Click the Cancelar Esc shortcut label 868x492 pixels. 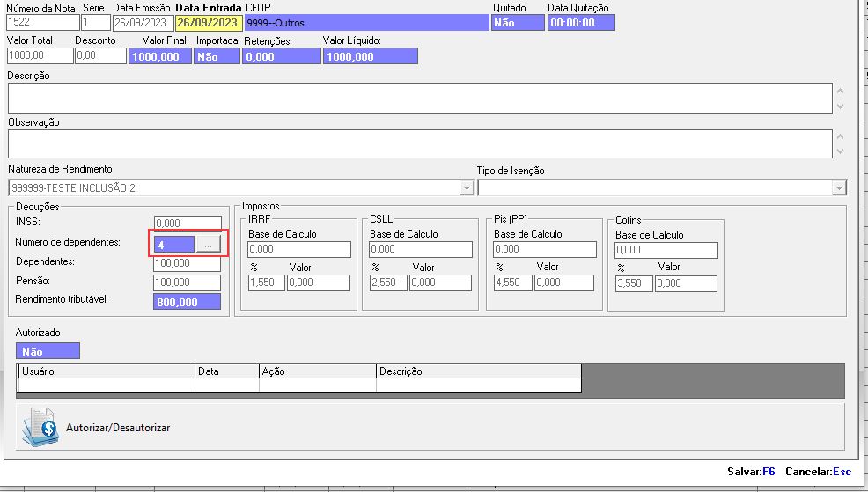tap(818, 472)
